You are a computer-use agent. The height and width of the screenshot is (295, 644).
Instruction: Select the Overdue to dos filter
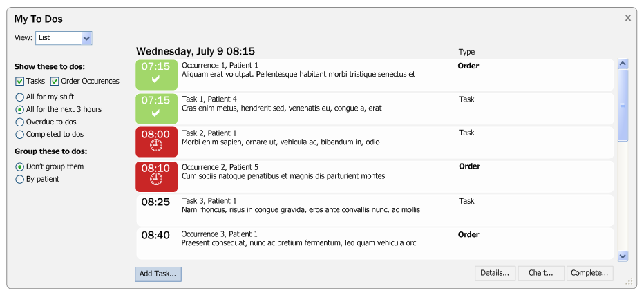coord(20,122)
